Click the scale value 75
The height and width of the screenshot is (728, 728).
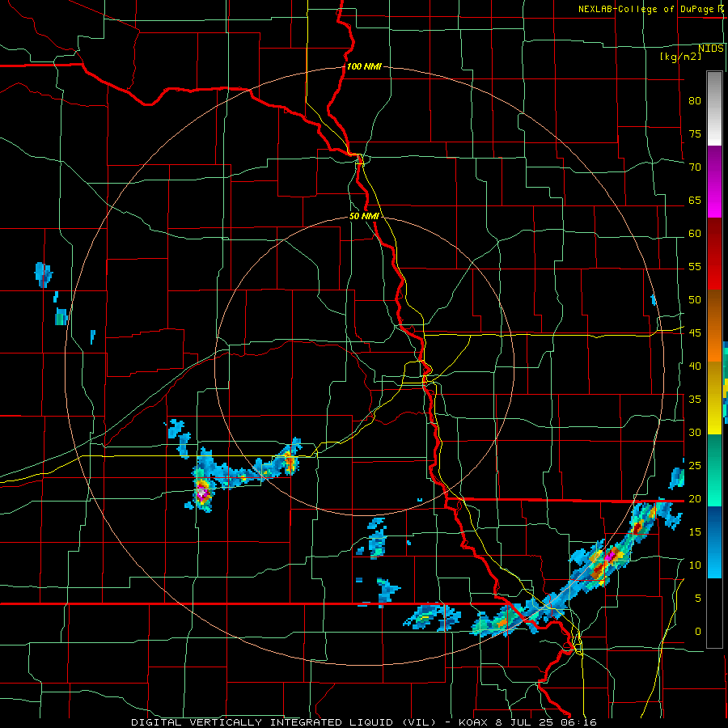click(695, 133)
